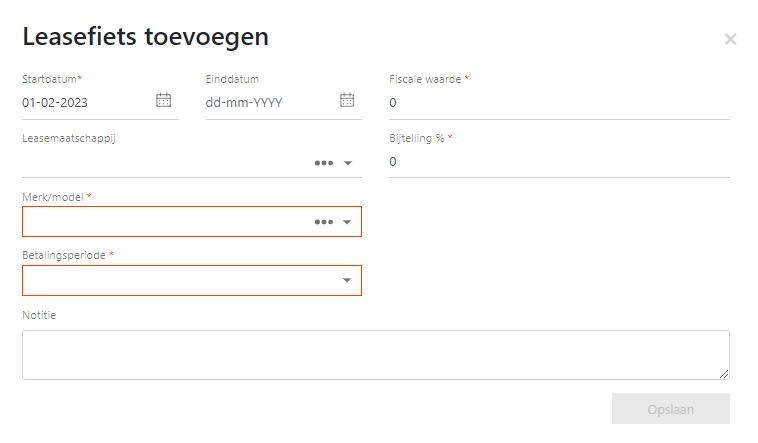Open the Einddatum calendar picker

pos(347,100)
